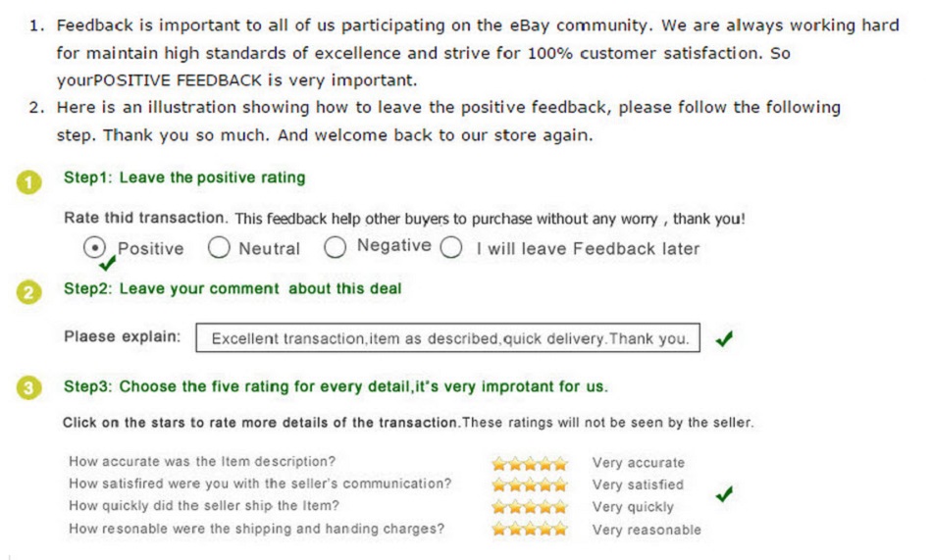The image size is (932, 560).
Task: Select the Negative radio button
Action: pyautogui.click(x=336, y=247)
